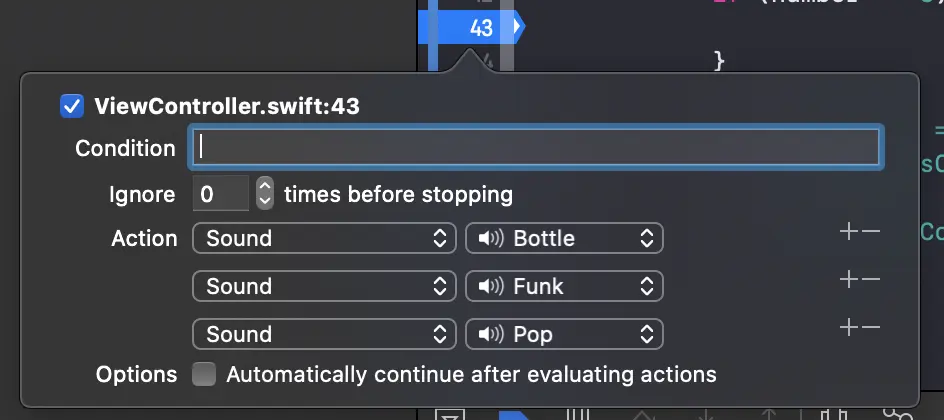Remove the Pop sound action with minus
The image size is (944, 420).
870,328
